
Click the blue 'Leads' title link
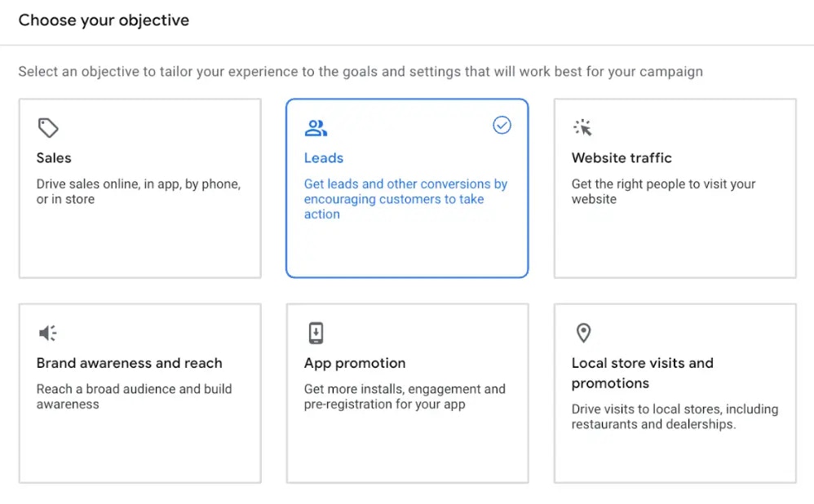(324, 157)
